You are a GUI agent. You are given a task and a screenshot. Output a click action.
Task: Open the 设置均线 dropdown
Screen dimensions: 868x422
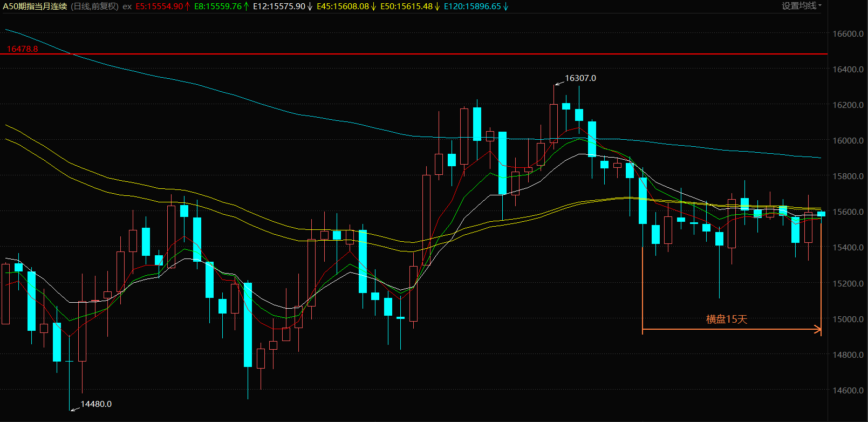(802, 6)
